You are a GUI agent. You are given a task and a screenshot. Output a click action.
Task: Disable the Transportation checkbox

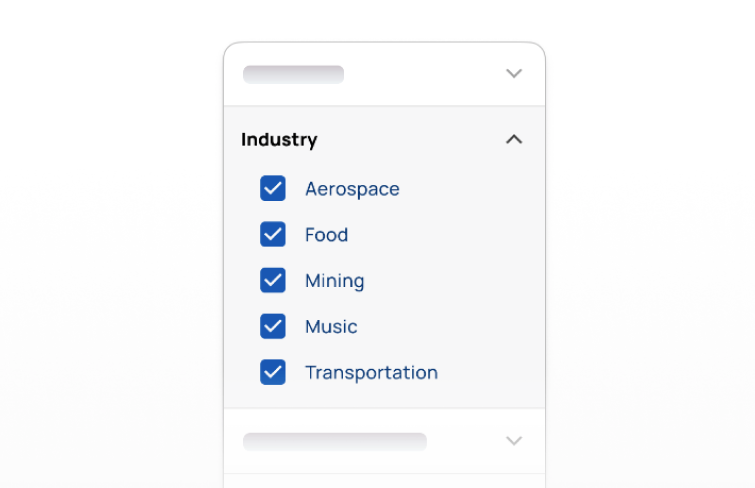[273, 373]
